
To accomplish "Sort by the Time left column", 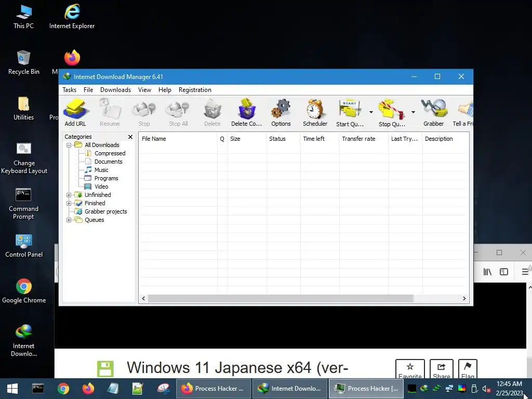I will click(320, 139).
